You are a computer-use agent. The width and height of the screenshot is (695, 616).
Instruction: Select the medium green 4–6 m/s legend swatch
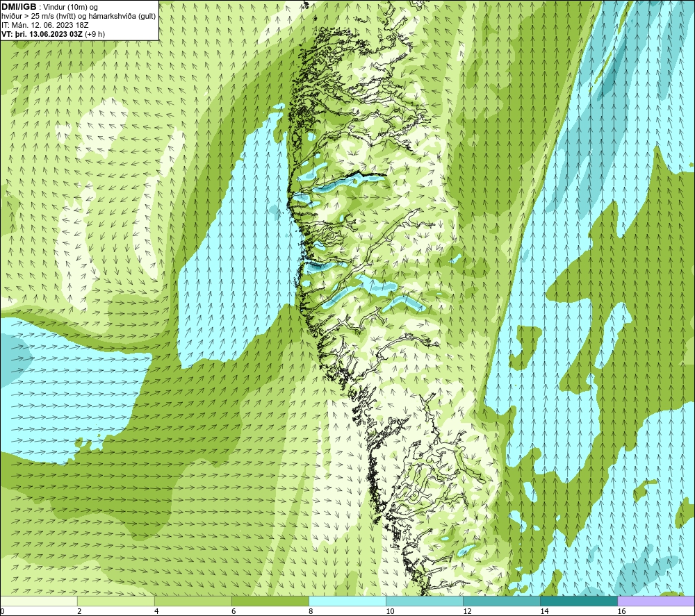[x=193, y=601]
